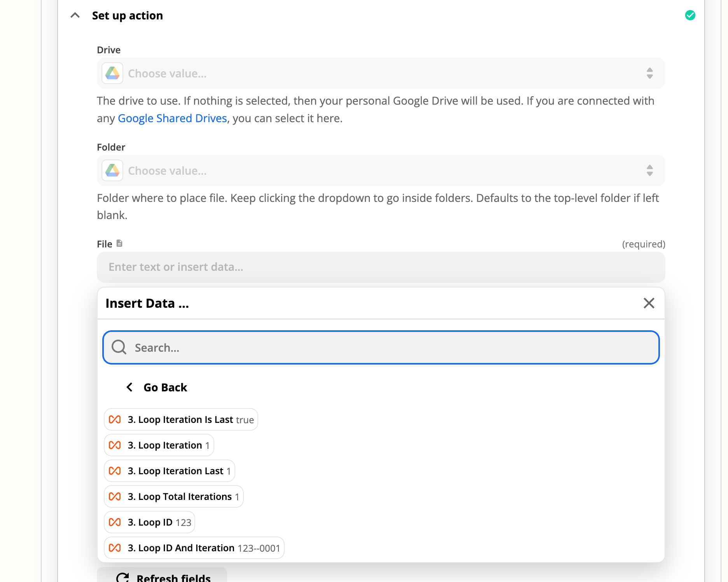Insert Loop Total Iterations value
728x582 pixels.
173,496
